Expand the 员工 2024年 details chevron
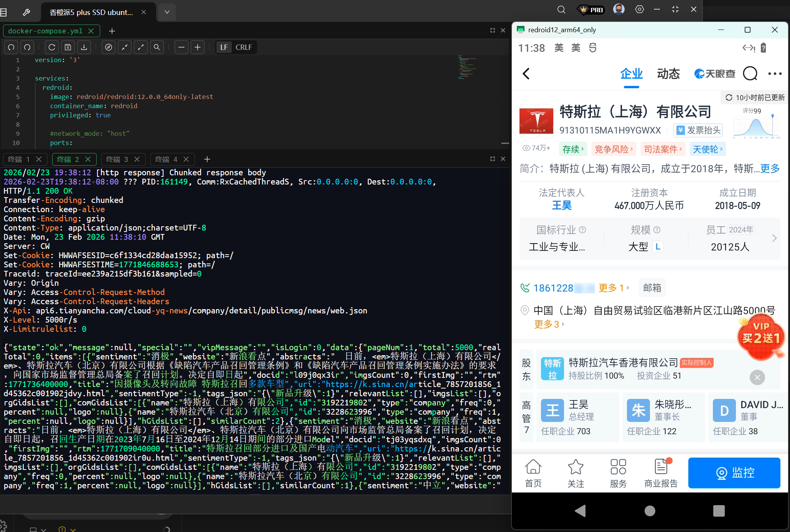This screenshot has width=790, height=532. coord(774,238)
